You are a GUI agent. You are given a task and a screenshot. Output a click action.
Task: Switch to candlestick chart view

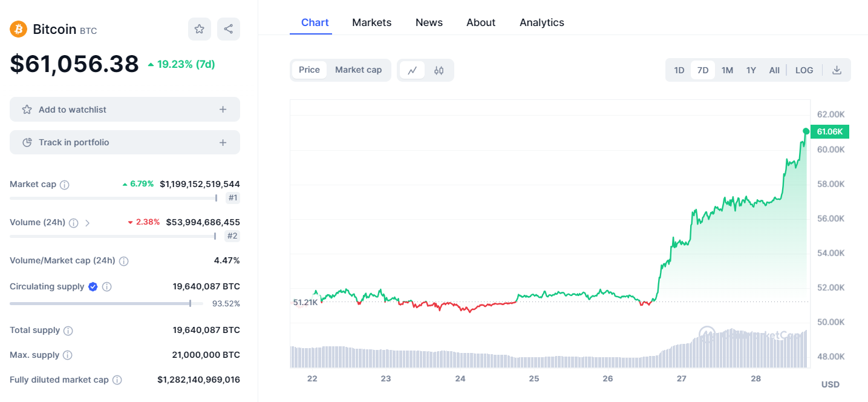(439, 70)
